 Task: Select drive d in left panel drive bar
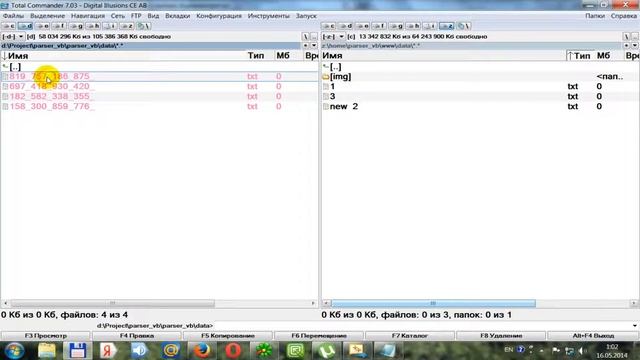click(25, 26)
